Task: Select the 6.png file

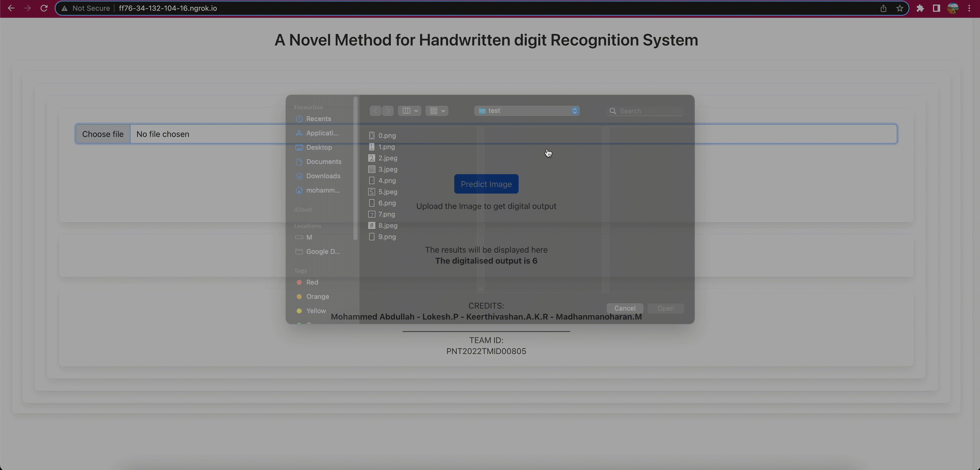Action: coord(387,203)
